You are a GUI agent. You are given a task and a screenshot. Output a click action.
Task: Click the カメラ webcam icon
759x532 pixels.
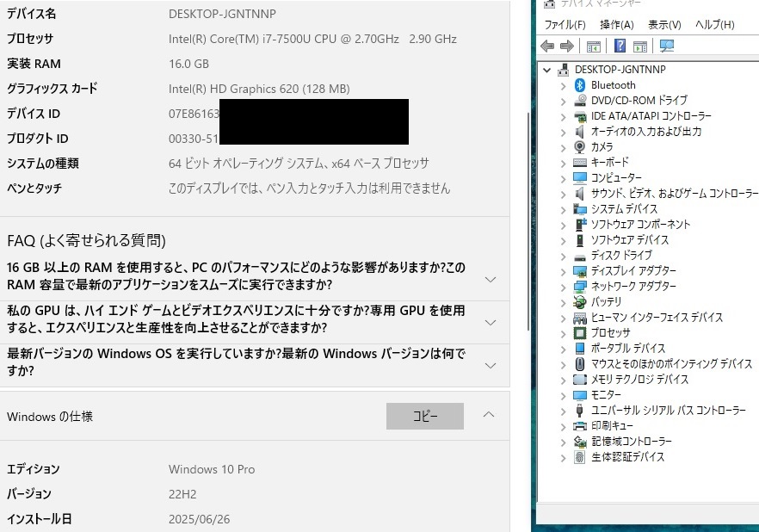pyautogui.click(x=580, y=146)
